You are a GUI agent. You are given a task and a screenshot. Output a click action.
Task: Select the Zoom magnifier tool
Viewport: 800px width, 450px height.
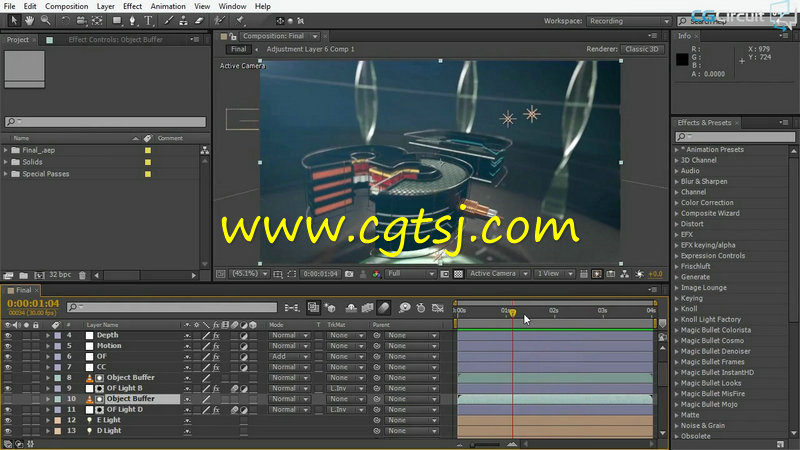tap(45, 21)
